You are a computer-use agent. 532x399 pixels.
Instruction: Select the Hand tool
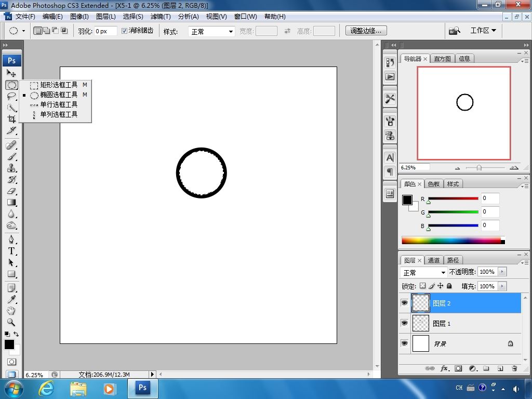(11, 311)
